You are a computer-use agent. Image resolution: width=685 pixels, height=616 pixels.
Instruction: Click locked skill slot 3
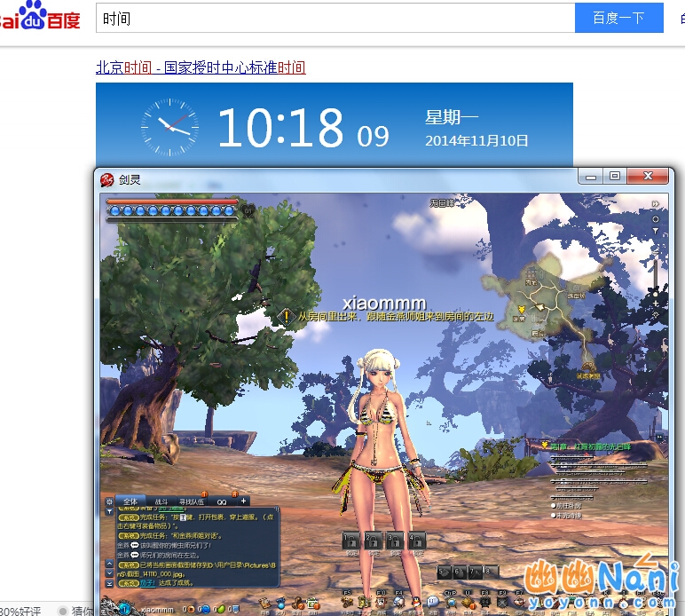tap(395, 541)
